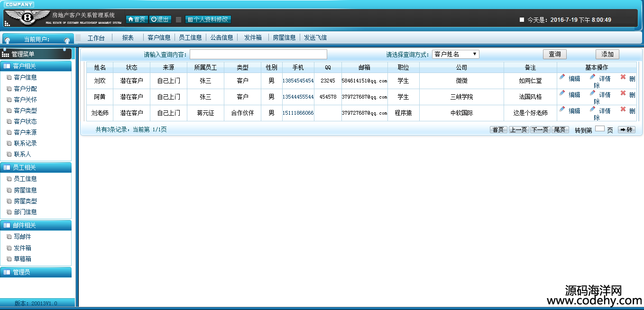Screen dimensions: 644x310
Task: Open 房屋类型 in the sidebar
Action: click(x=25, y=201)
